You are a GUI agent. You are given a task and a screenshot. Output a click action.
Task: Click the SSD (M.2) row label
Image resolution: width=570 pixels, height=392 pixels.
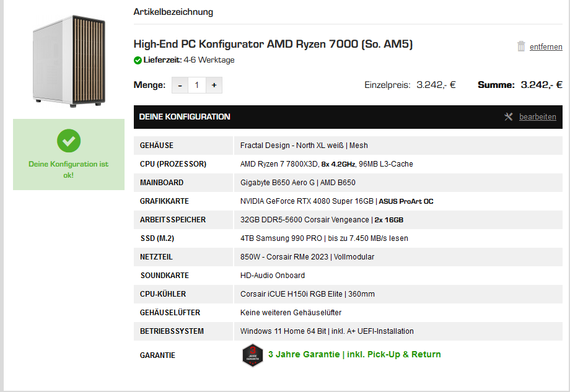157,238
